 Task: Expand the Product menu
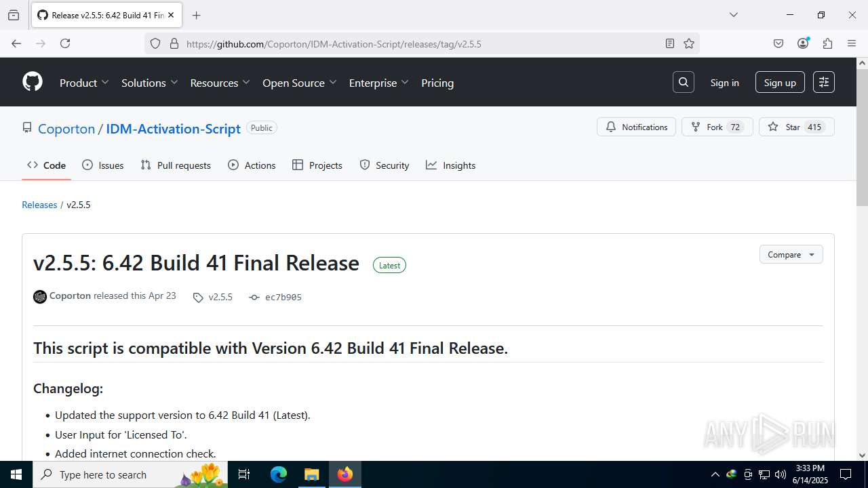(84, 83)
